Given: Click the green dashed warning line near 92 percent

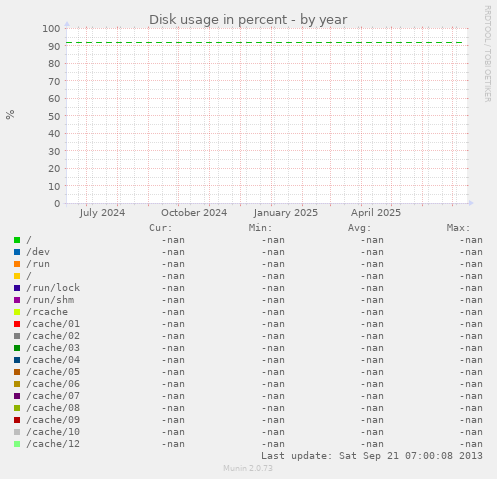Looking at the screenshot, I should (264, 43).
